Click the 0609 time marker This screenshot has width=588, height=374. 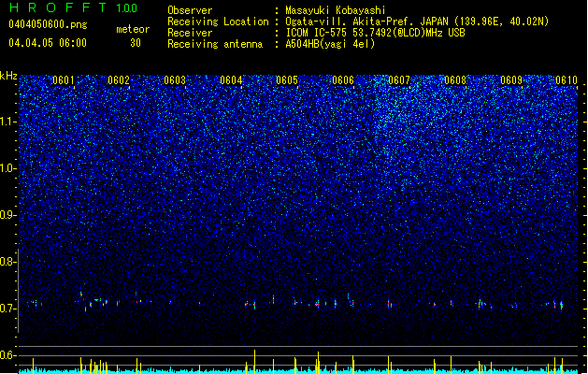511,80
